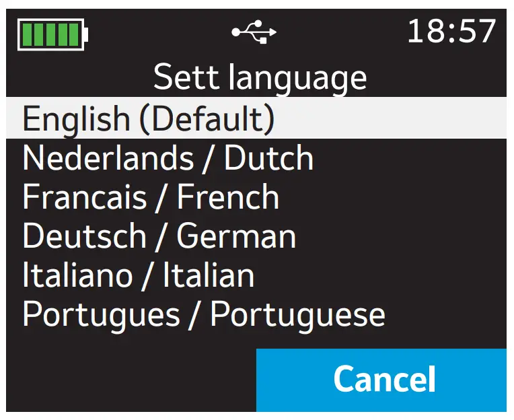
Task: Tap the USB status symbol
Action: click(254, 32)
